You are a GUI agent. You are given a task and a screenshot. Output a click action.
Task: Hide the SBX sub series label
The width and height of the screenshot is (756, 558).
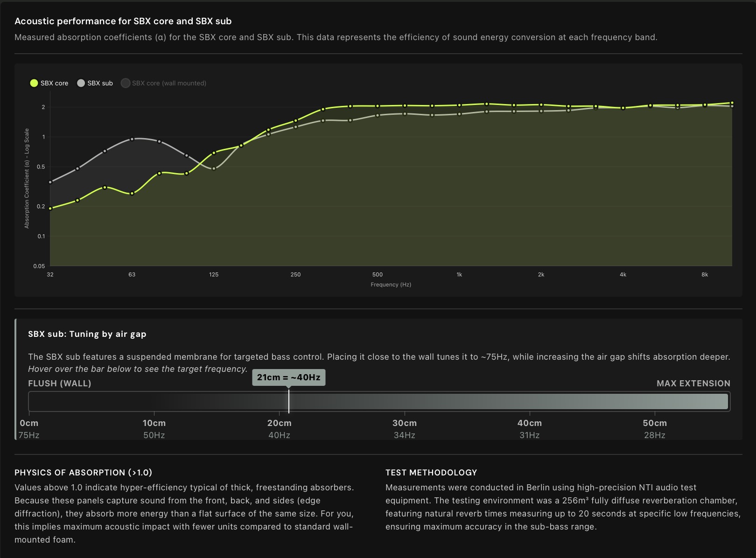100,83
